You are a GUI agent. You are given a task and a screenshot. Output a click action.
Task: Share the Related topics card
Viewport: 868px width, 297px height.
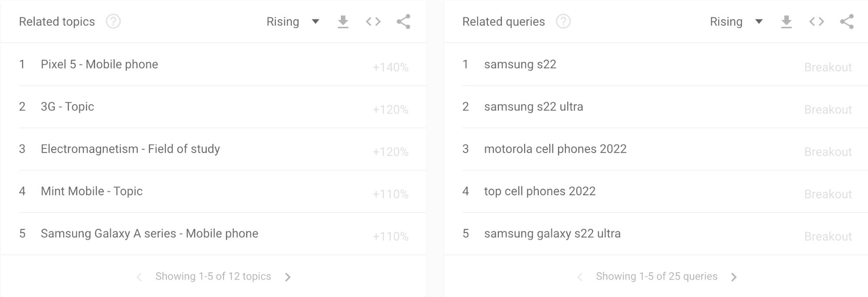403,22
